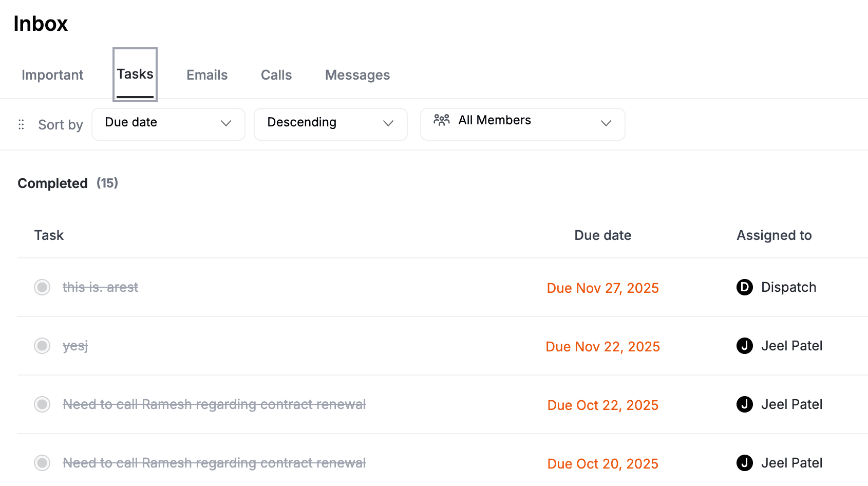868x486 pixels.
Task: Collapse the Completed (15) section
Action: [68, 183]
